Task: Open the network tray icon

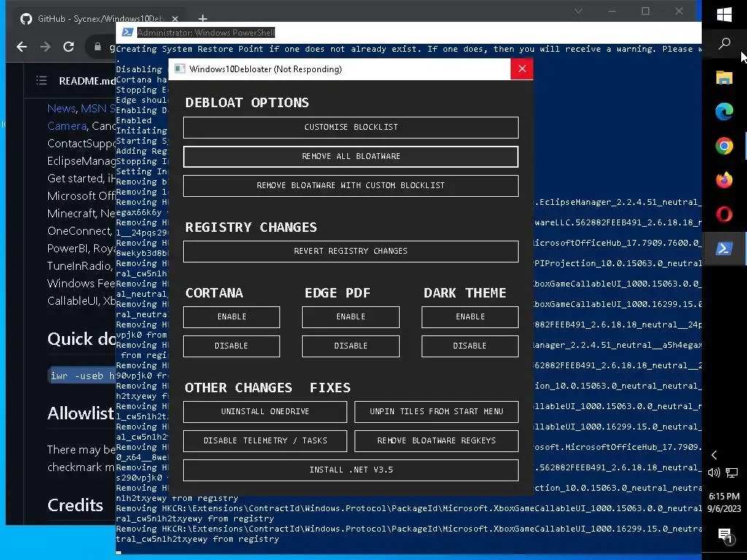Action: 732,472
